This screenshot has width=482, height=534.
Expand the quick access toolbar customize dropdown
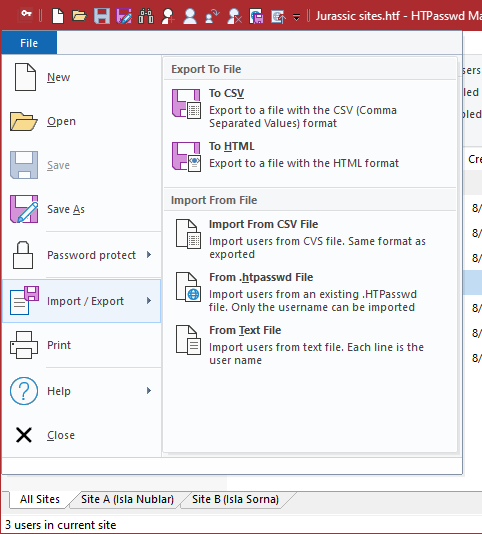(297, 17)
